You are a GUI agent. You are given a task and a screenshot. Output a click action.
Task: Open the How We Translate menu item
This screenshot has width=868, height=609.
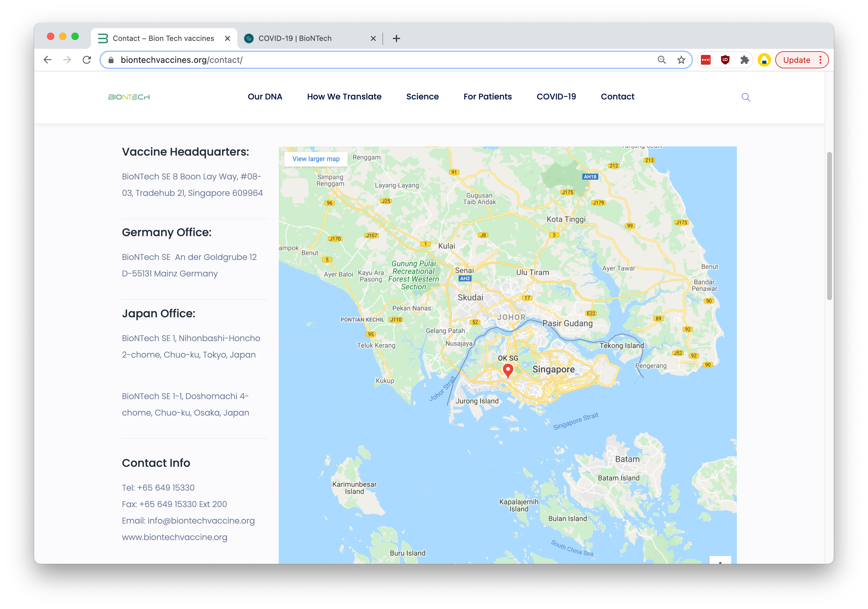pyautogui.click(x=344, y=97)
